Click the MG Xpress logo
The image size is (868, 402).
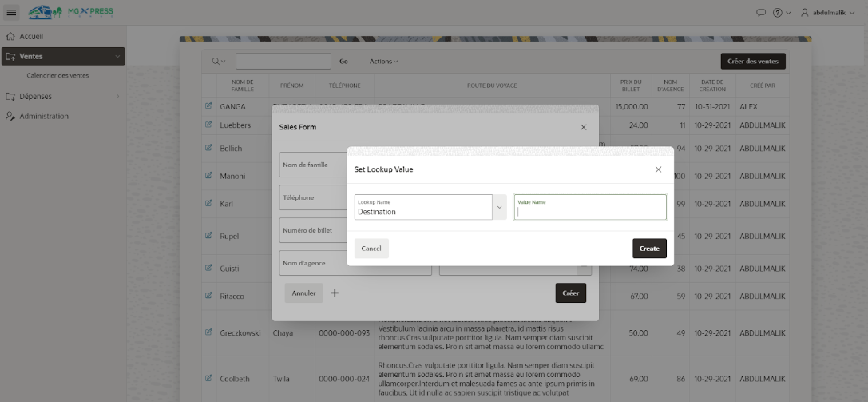pyautogui.click(x=70, y=12)
